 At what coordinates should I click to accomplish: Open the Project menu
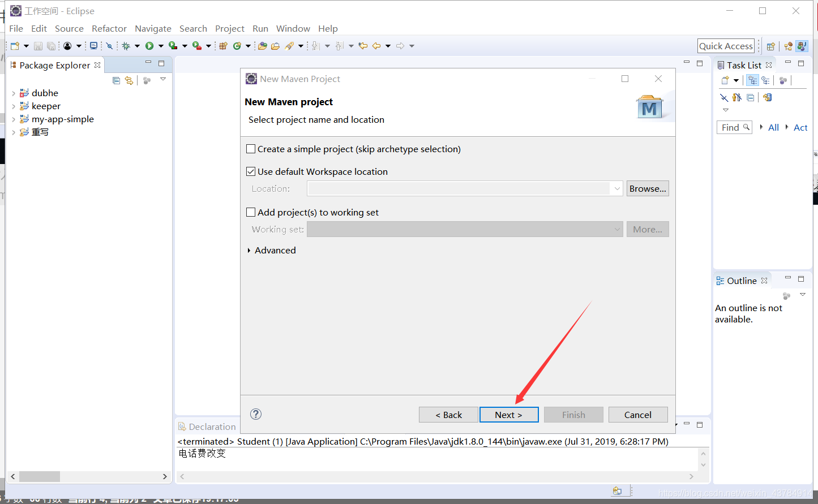(x=230, y=28)
